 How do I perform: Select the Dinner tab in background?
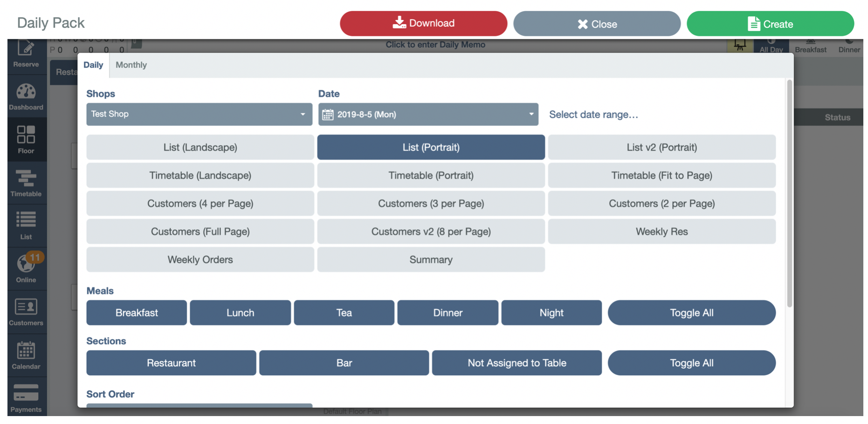(x=849, y=47)
